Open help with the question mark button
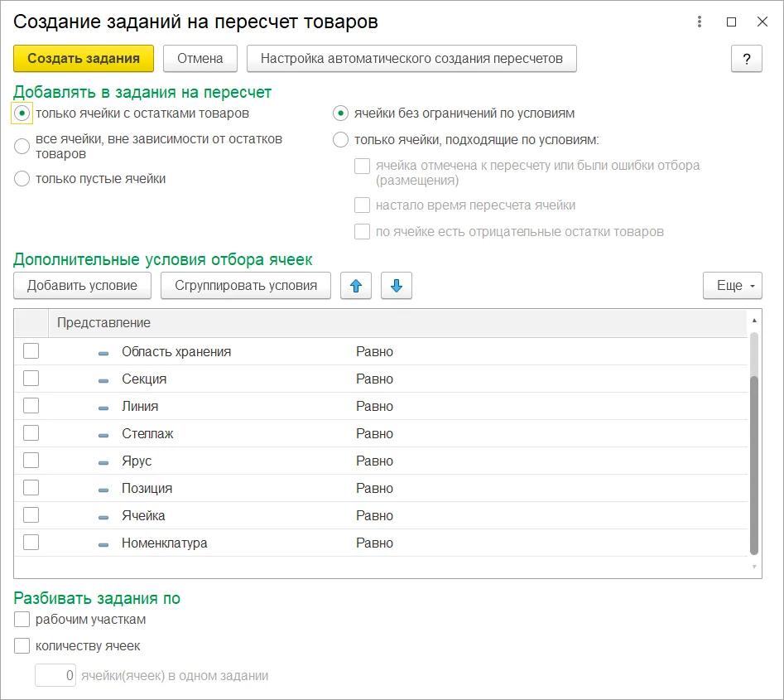Image resolution: width=784 pixels, height=700 pixels. point(747,59)
